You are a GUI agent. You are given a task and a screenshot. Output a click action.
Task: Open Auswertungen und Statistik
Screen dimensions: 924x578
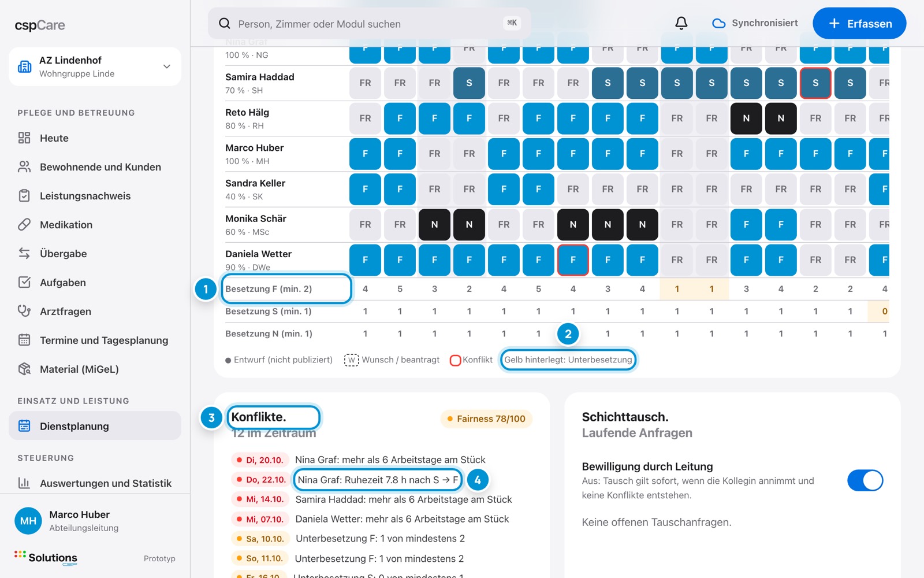pyautogui.click(x=95, y=483)
